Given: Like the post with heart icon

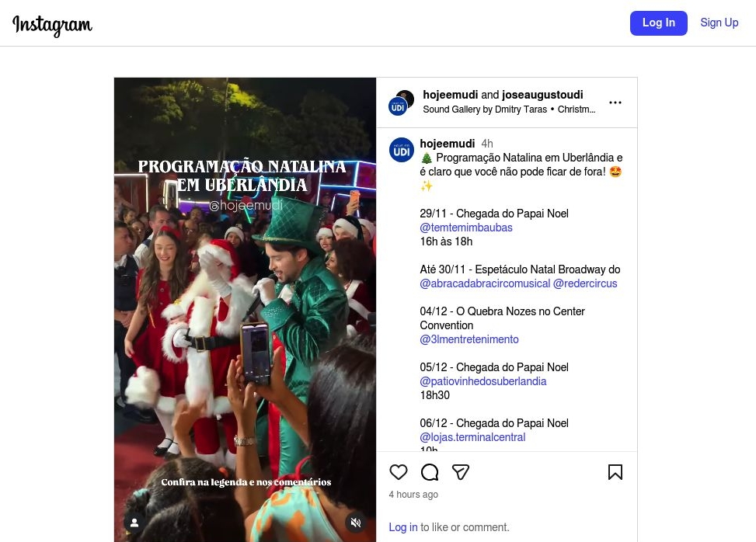Looking at the screenshot, I should tap(398, 472).
